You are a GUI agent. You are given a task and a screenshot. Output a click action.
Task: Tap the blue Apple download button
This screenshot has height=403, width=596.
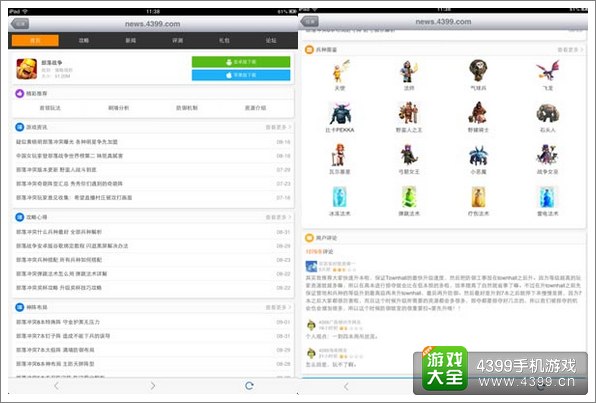pyautogui.click(x=241, y=75)
